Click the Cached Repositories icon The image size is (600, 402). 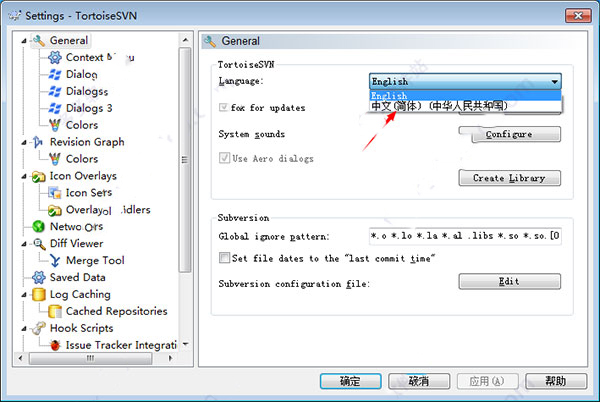55,311
